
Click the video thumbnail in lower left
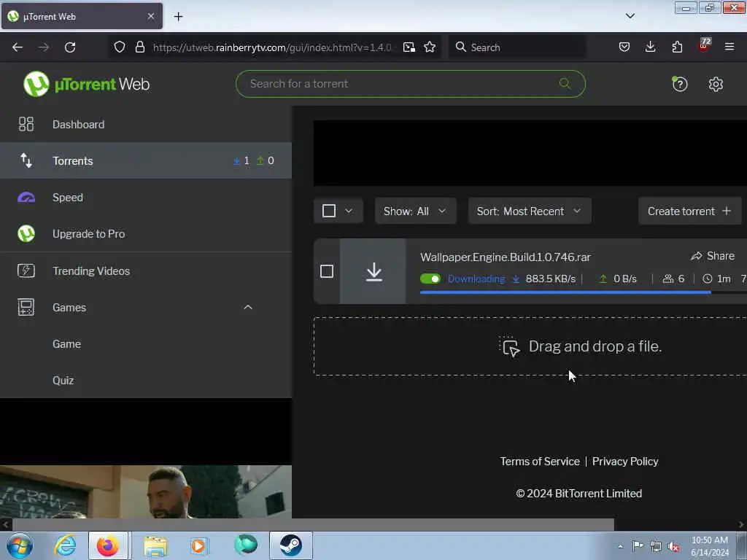(146, 492)
